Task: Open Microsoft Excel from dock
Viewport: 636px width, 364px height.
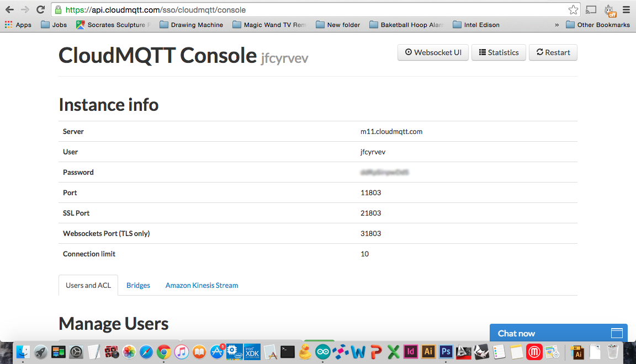Action: pos(393,352)
